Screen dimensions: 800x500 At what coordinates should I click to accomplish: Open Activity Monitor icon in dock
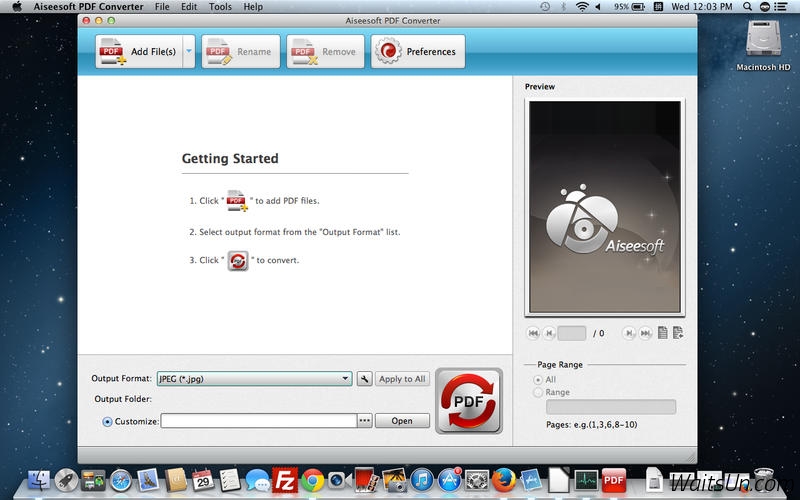tap(586, 481)
